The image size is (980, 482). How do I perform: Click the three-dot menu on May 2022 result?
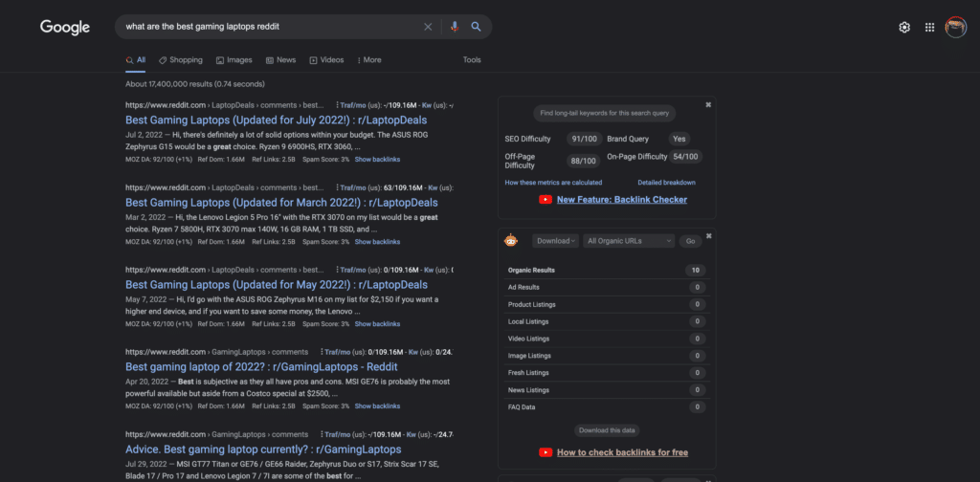[x=337, y=271]
